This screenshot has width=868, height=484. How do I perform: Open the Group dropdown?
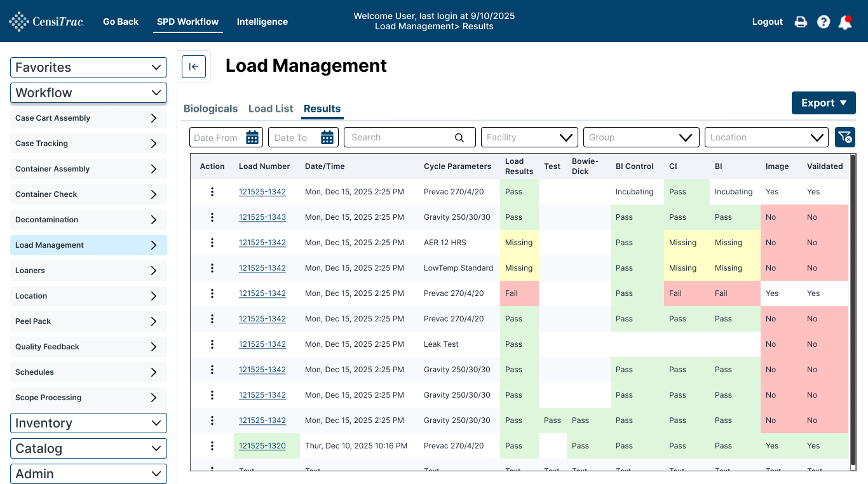click(x=641, y=137)
